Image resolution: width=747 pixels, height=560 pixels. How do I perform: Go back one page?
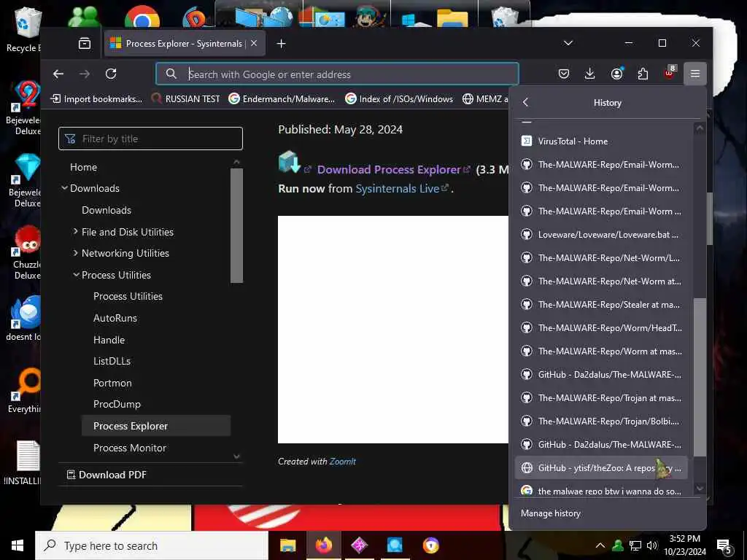pos(58,74)
